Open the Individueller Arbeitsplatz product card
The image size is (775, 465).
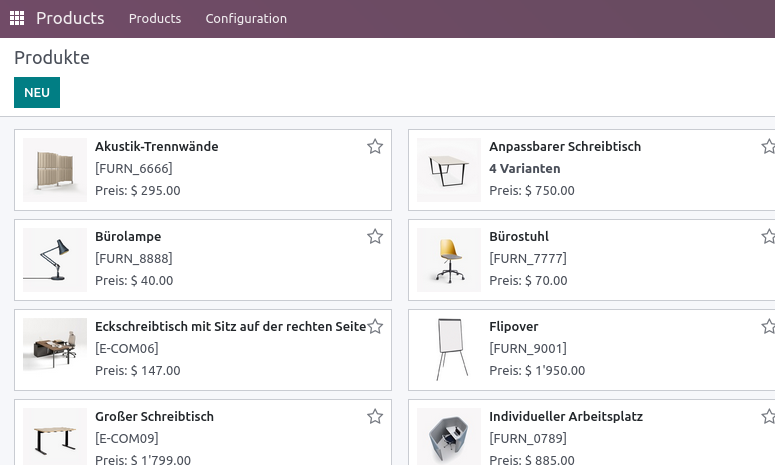click(x=592, y=432)
